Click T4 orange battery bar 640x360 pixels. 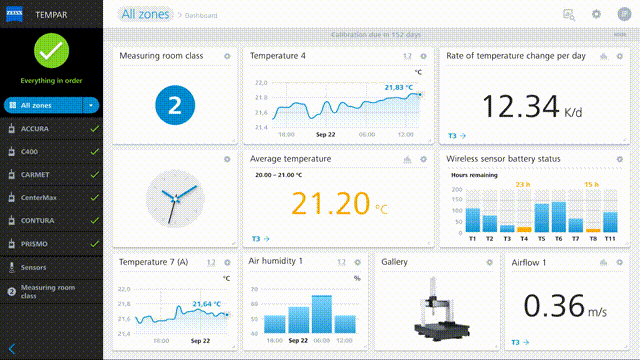pos(524,229)
